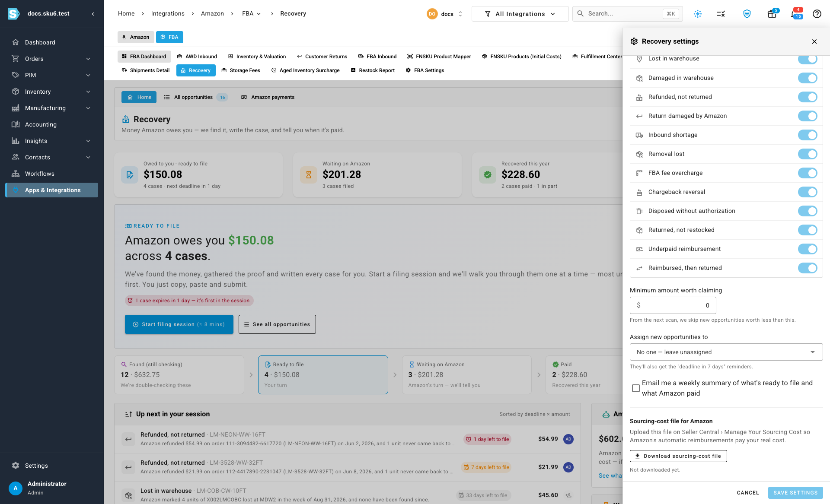This screenshot has width=830, height=504.
Task: Open the Amazon payments tab
Action: 268,97
